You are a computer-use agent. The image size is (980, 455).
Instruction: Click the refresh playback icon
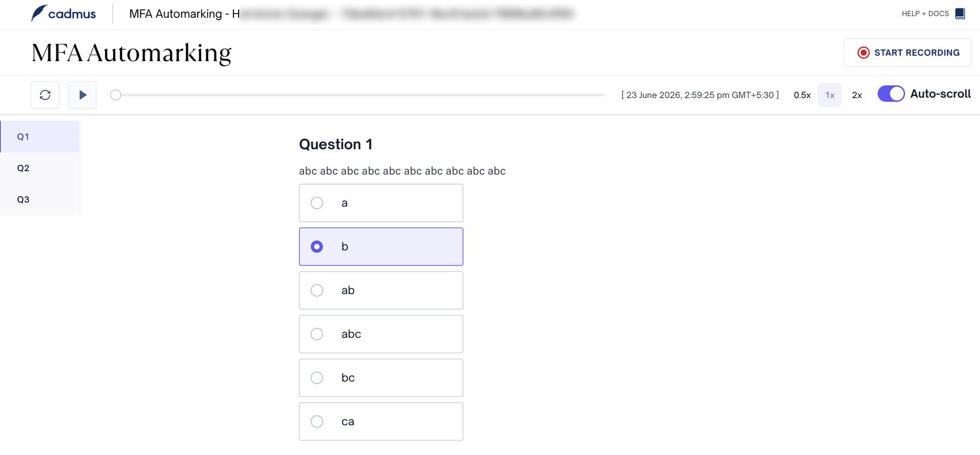point(45,95)
